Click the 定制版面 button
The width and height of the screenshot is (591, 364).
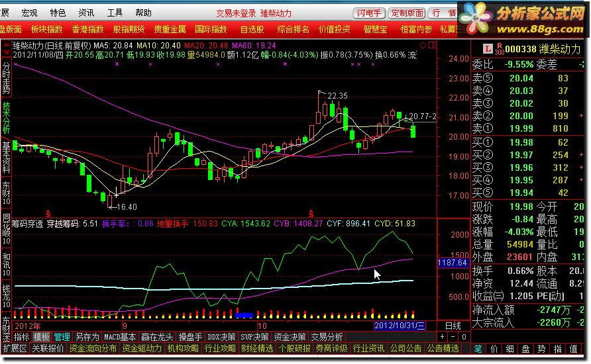tap(407, 13)
